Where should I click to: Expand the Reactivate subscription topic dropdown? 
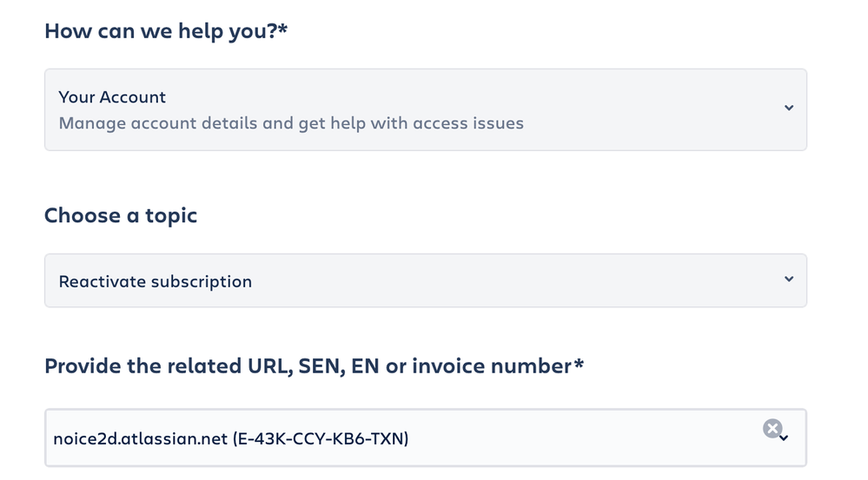coord(426,281)
